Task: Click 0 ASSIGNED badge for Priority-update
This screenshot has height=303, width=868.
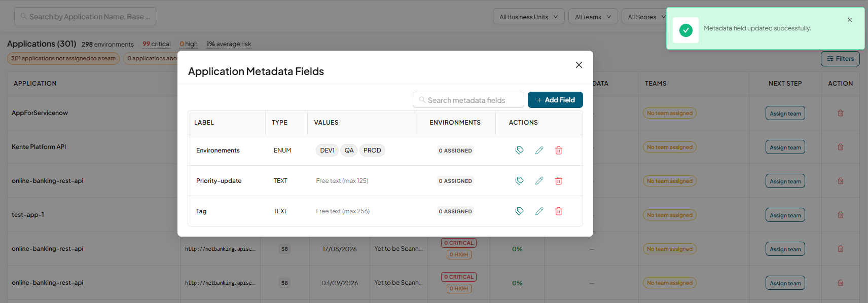Action: click(x=455, y=181)
